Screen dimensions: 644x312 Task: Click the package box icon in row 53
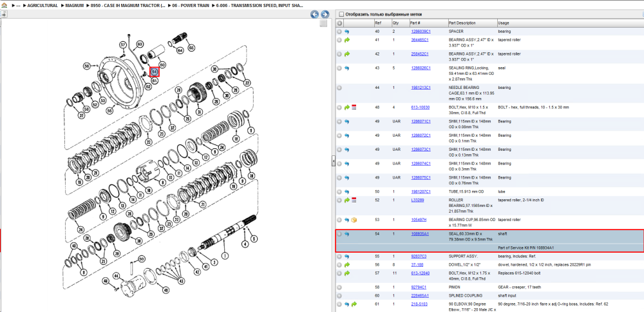(354, 220)
